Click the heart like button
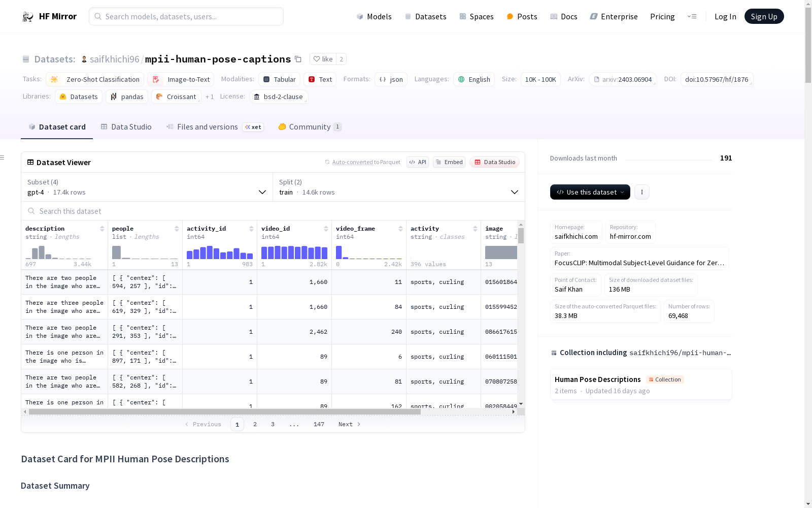The image size is (812, 508). (x=323, y=59)
